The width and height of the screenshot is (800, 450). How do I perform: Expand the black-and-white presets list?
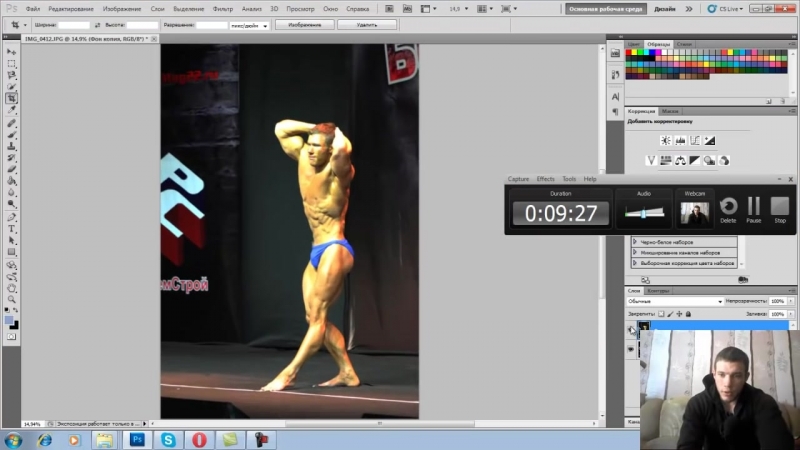click(x=635, y=242)
